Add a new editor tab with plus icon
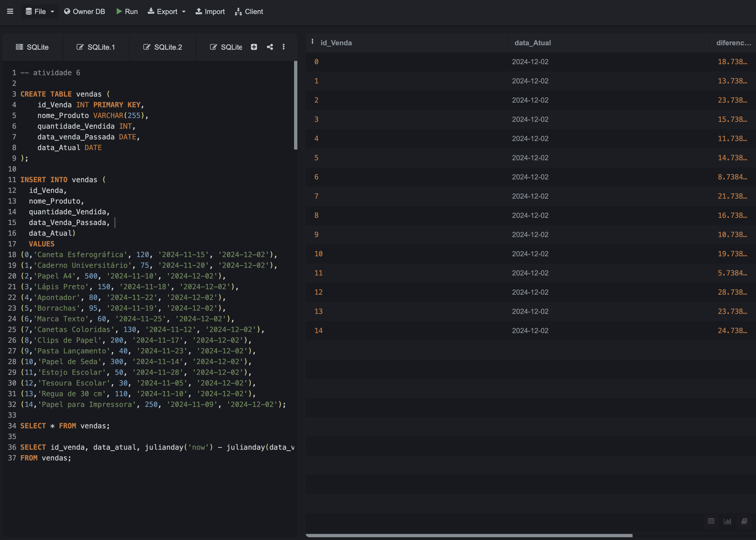756x540 pixels. coord(254,47)
